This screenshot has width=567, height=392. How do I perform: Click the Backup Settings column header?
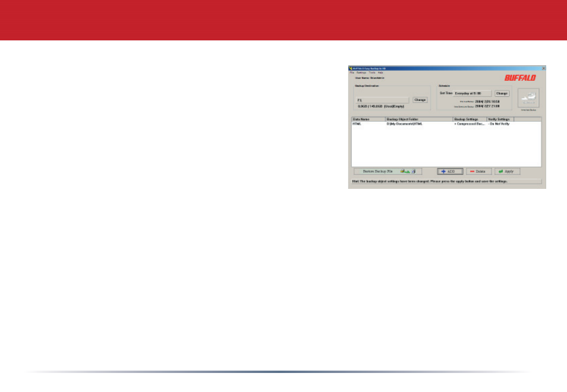click(470, 119)
